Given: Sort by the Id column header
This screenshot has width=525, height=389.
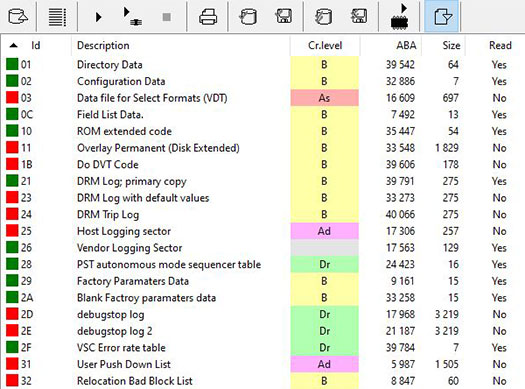Looking at the screenshot, I should click(35, 45).
